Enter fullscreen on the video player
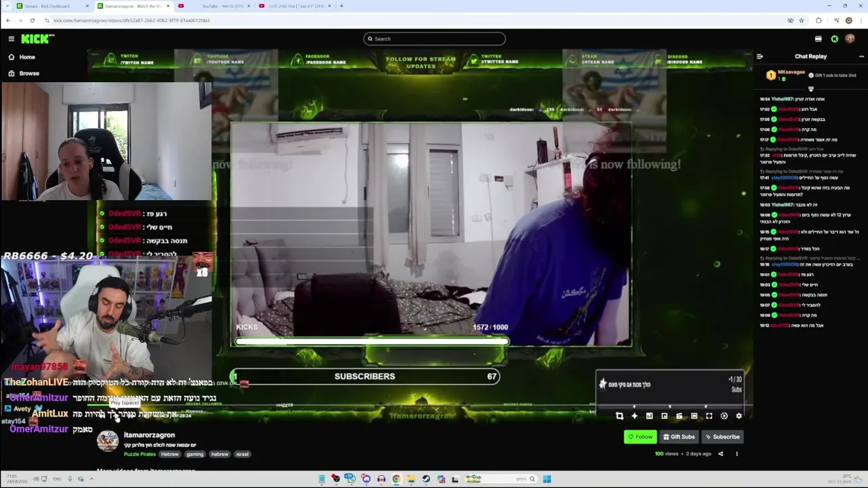The height and width of the screenshot is (488, 868). 709,416
